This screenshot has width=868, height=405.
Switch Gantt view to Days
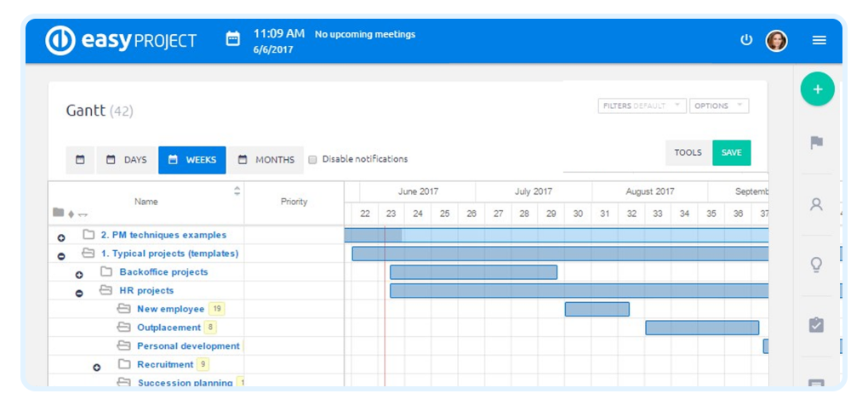126,160
